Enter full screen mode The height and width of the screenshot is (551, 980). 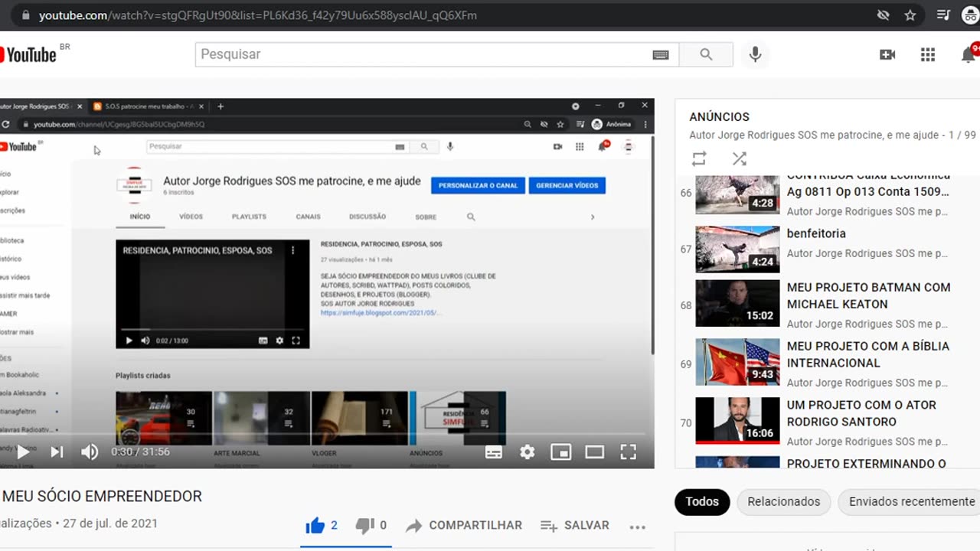tap(629, 452)
